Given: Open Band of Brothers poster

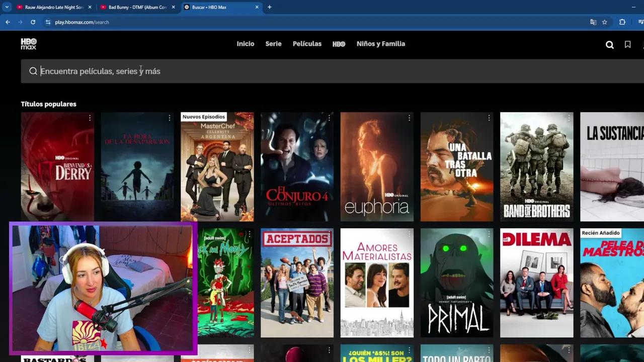Looking at the screenshot, I should 537,166.
